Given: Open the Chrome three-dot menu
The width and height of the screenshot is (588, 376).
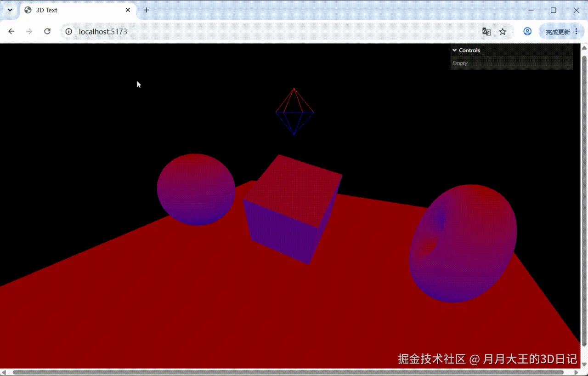Looking at the screenshot, I should point(577,31).
